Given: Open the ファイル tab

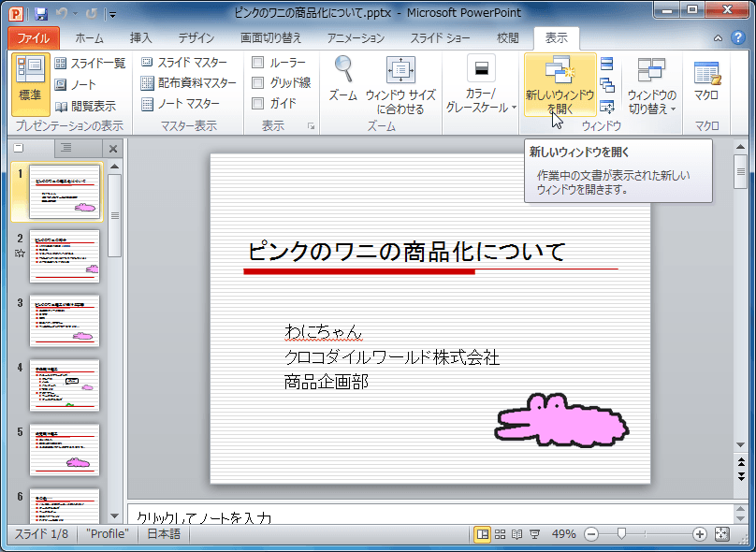Looking at the screenshot, I should click(34, 38).
